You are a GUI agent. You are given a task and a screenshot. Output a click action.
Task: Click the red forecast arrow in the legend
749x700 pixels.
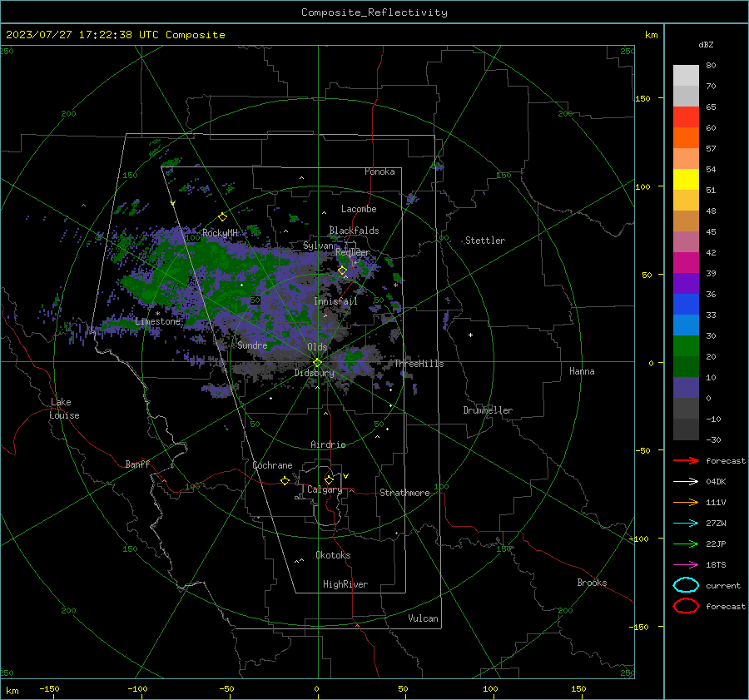(686, 460)
